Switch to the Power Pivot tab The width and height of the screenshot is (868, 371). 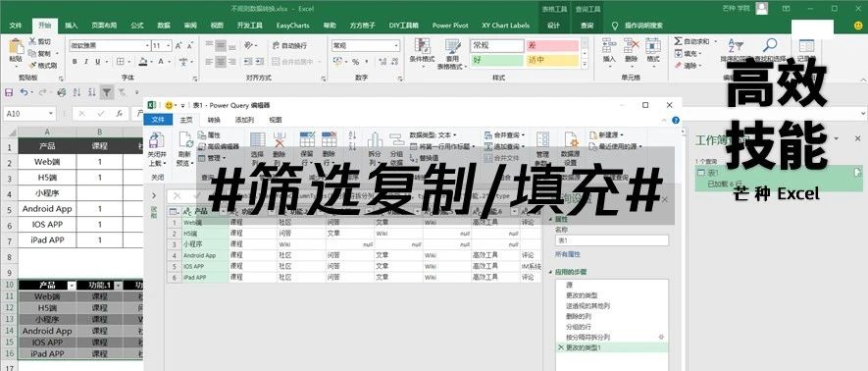450,26
